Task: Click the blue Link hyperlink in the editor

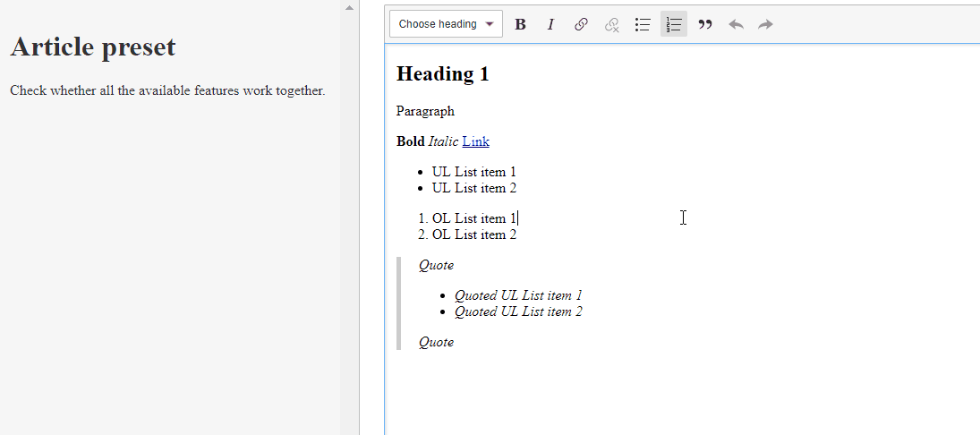Action: point(475,142)
